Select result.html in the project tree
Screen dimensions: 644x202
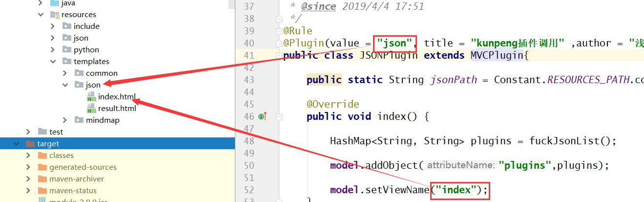(117, 109)
